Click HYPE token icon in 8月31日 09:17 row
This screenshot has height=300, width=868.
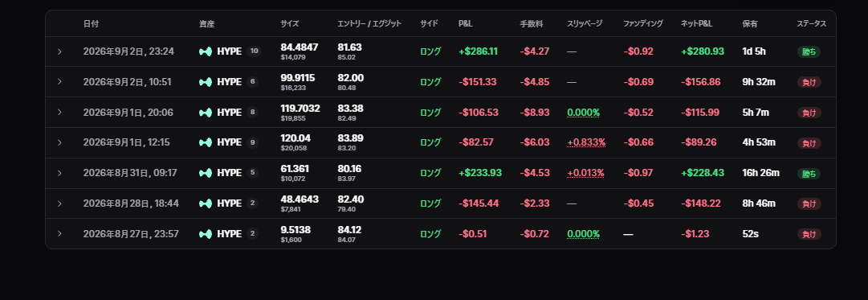coord(206,173)
